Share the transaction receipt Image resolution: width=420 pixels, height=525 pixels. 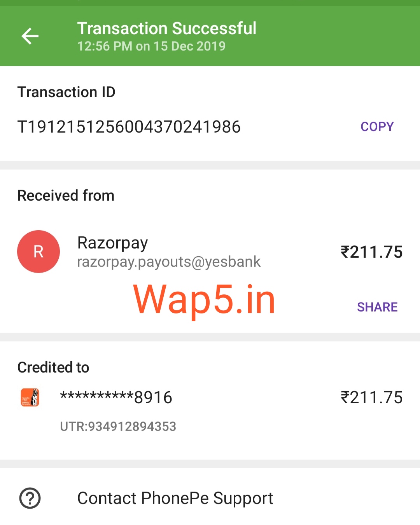point(377,307)
